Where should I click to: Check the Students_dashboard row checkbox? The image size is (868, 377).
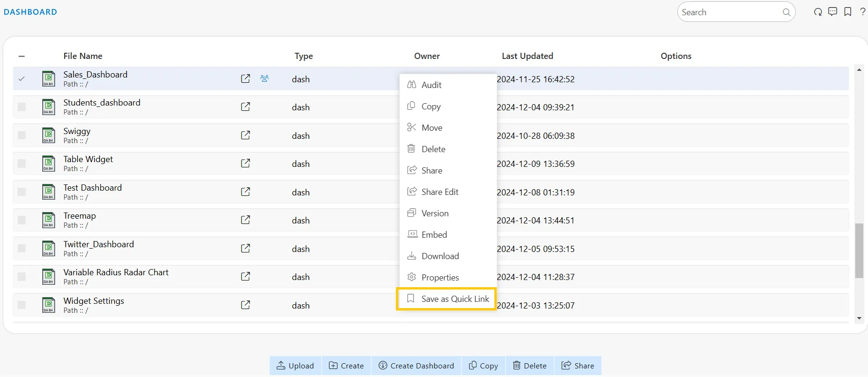(21, 107)
